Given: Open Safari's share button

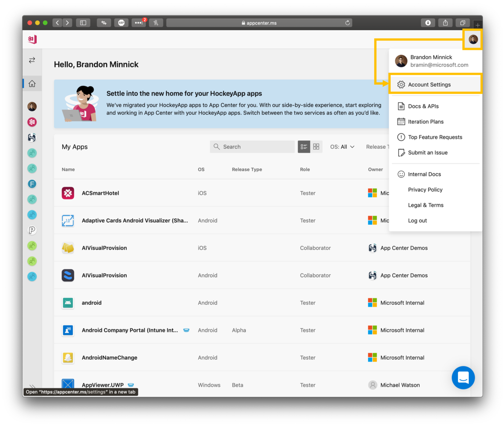Looking at the screenshot, I should (445, 23).
